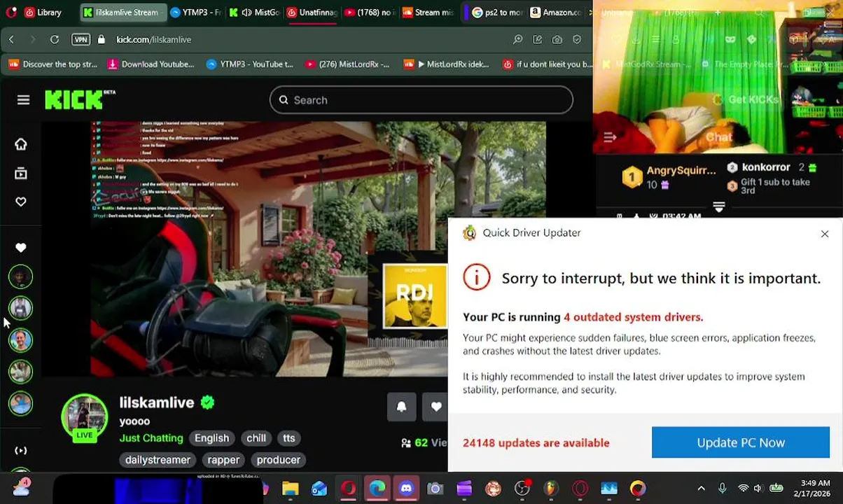Expand the hidden system tray icons chevron
The image size is (843, 504).
point(701,489)
